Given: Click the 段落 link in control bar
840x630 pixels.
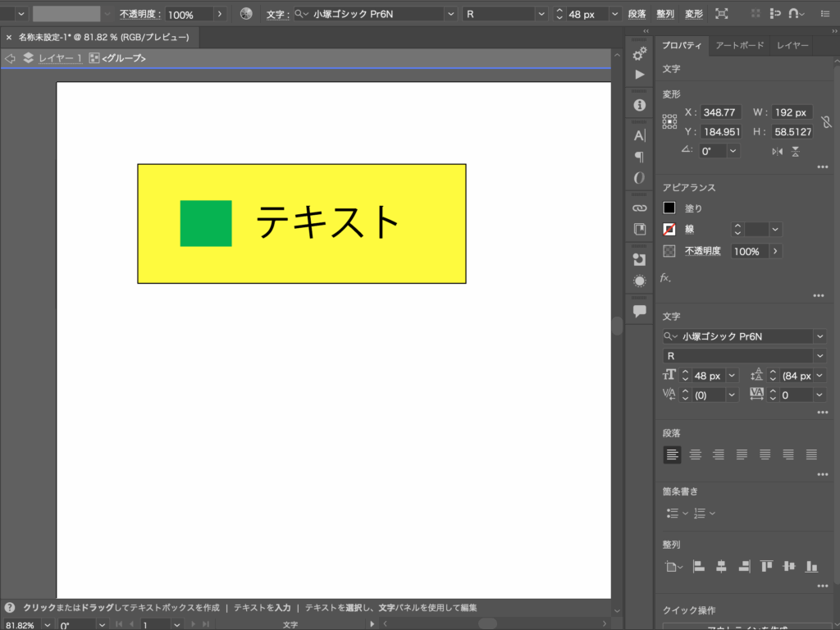Looking at the screenshot, I should coord(637,14).
